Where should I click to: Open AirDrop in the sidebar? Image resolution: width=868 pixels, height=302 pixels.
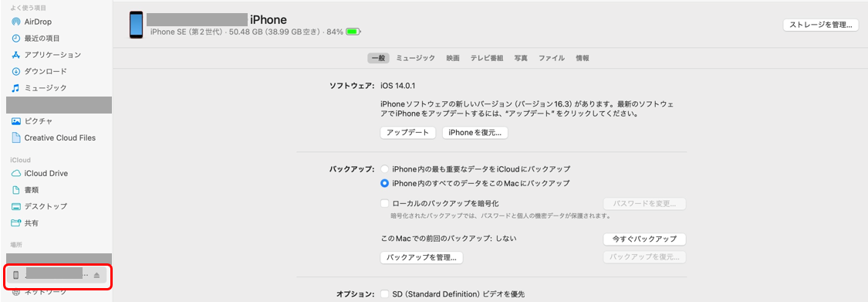[x=39, y=22]
